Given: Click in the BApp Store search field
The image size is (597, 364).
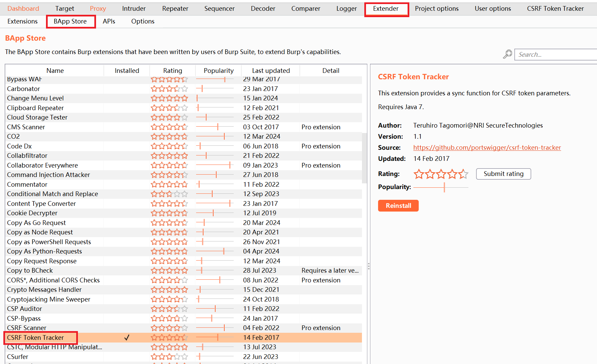Looking at the screenshot, I should [x=556, y=54].
